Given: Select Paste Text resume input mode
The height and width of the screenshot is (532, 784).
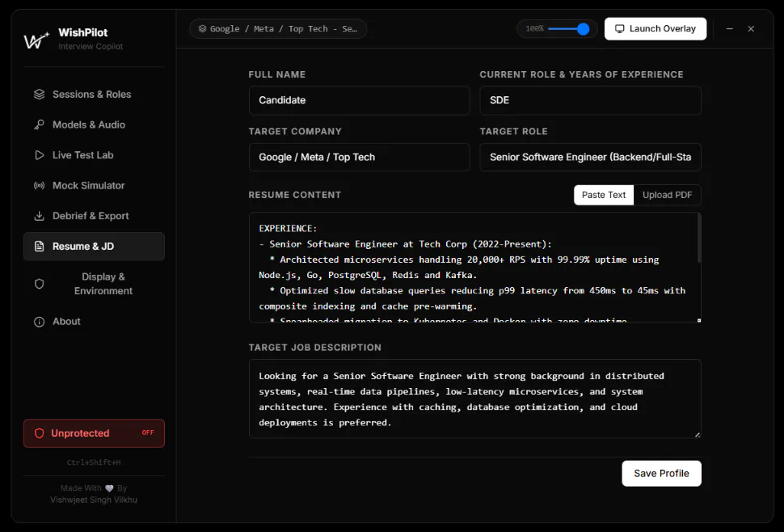Looking at the screenshot, I should pos(604,195).
